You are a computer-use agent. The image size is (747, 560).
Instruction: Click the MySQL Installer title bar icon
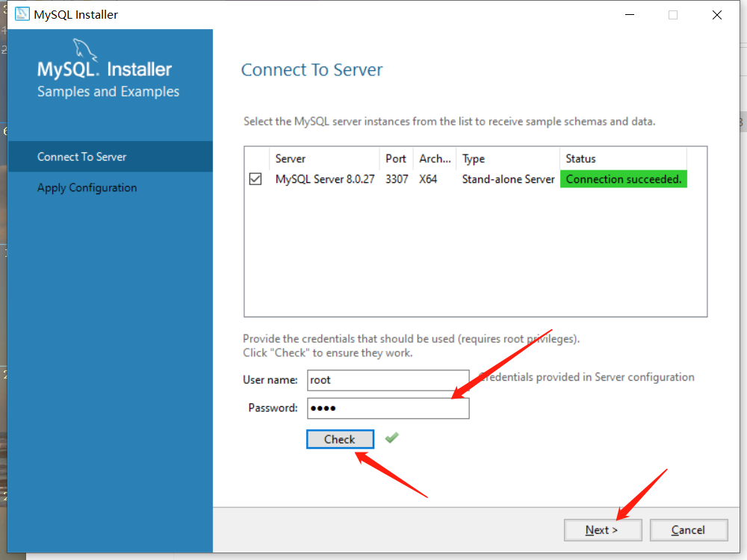click(22, 14)
